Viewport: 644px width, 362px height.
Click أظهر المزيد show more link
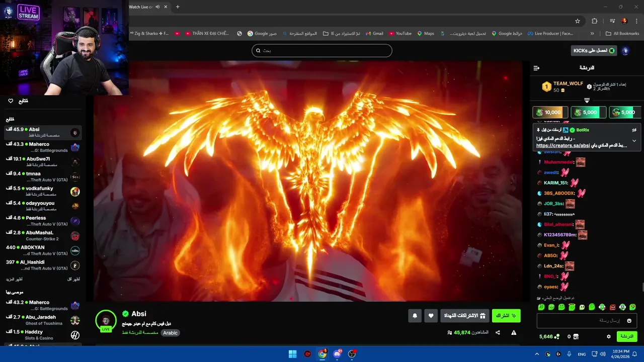coord(14,279)
